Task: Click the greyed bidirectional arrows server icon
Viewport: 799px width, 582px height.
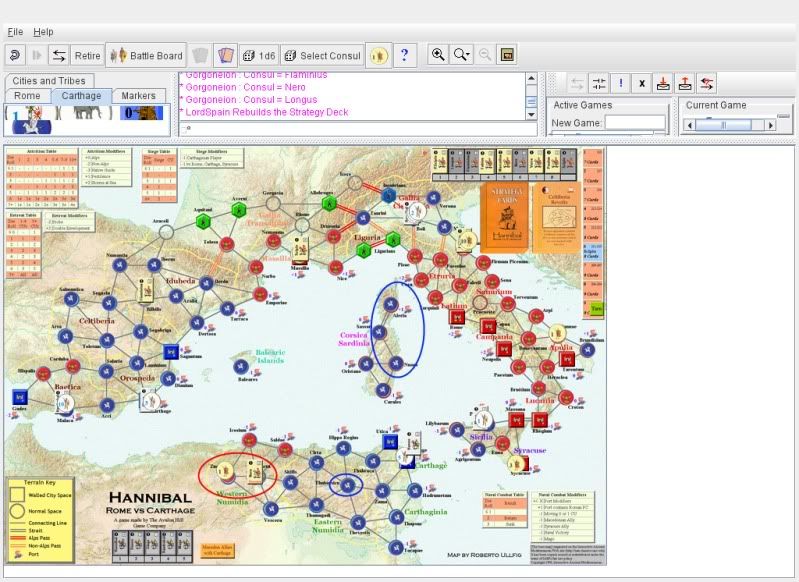Action: (x=577, y=83)
